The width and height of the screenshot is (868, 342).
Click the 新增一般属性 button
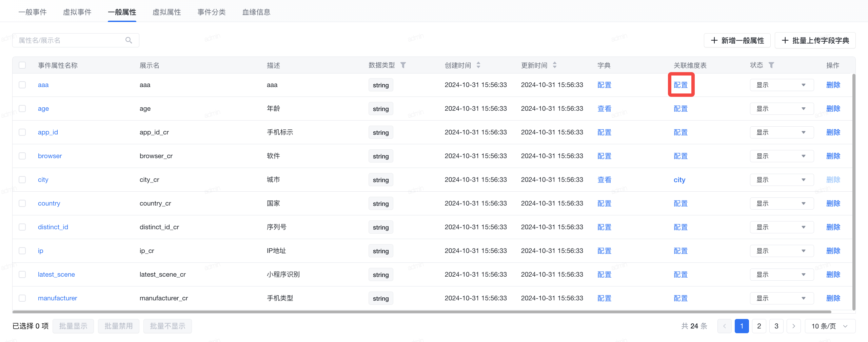point(737,41)
